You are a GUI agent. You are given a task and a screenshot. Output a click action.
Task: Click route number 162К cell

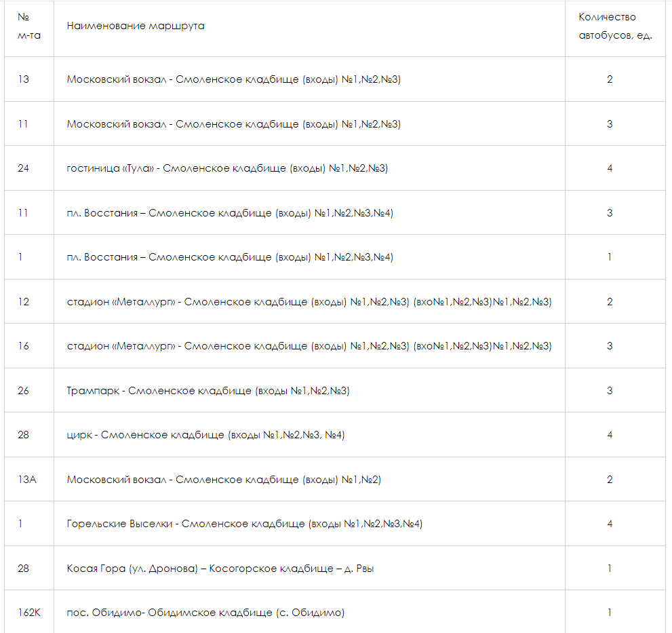29,613
